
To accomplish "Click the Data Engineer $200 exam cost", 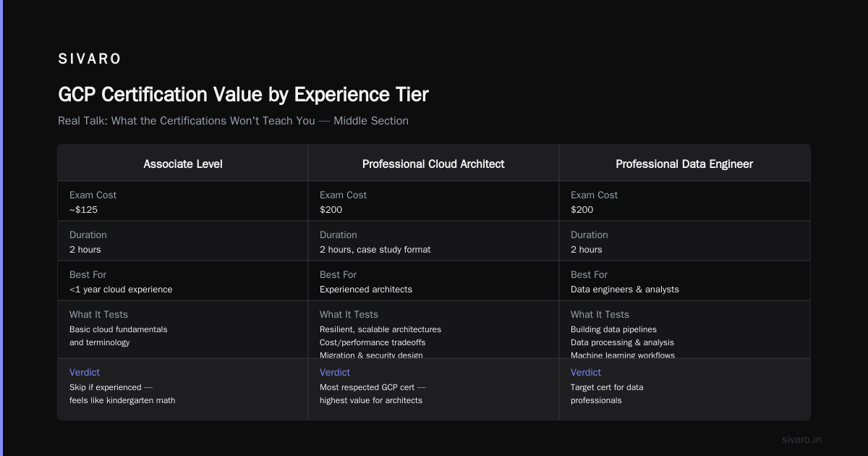I will 582,210.
